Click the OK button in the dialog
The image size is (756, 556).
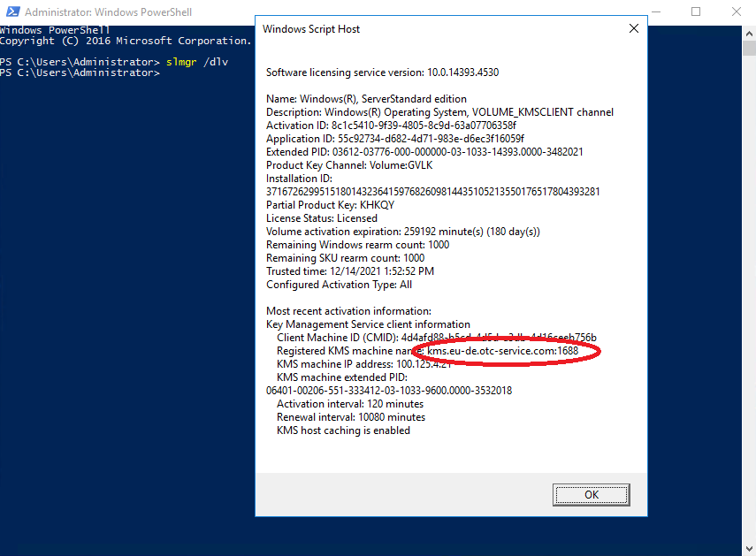pyautogui.click(x=592, y=495)
